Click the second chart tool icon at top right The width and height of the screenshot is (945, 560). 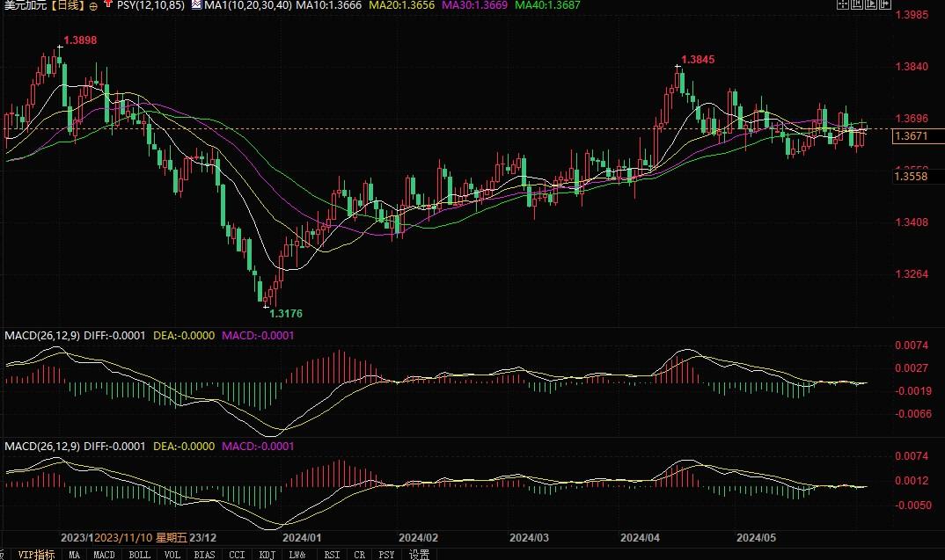(x=859, y=4)
